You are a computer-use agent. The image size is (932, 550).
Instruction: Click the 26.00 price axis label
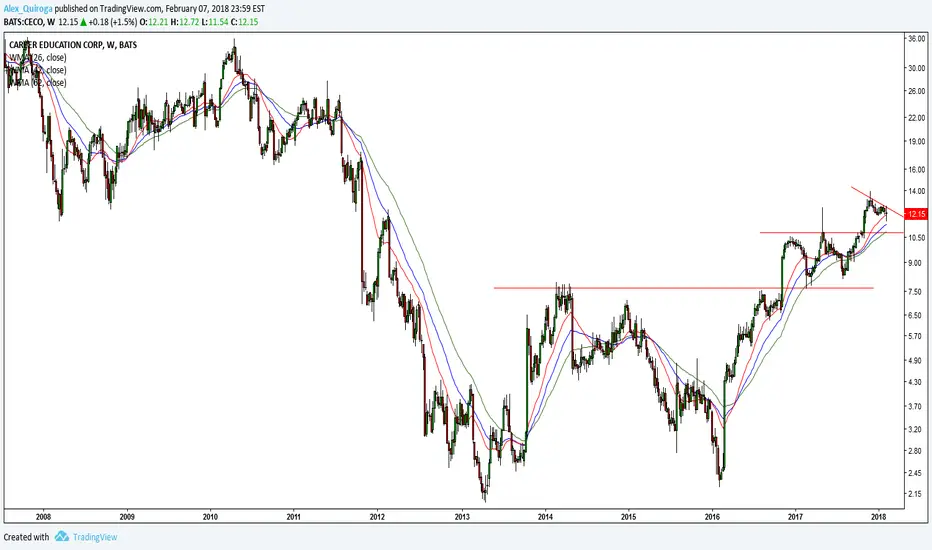[x=917, y=91]
